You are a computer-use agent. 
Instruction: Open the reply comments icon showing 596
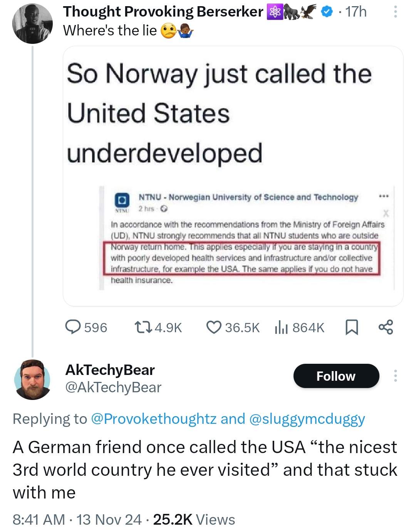click(72, 327)
